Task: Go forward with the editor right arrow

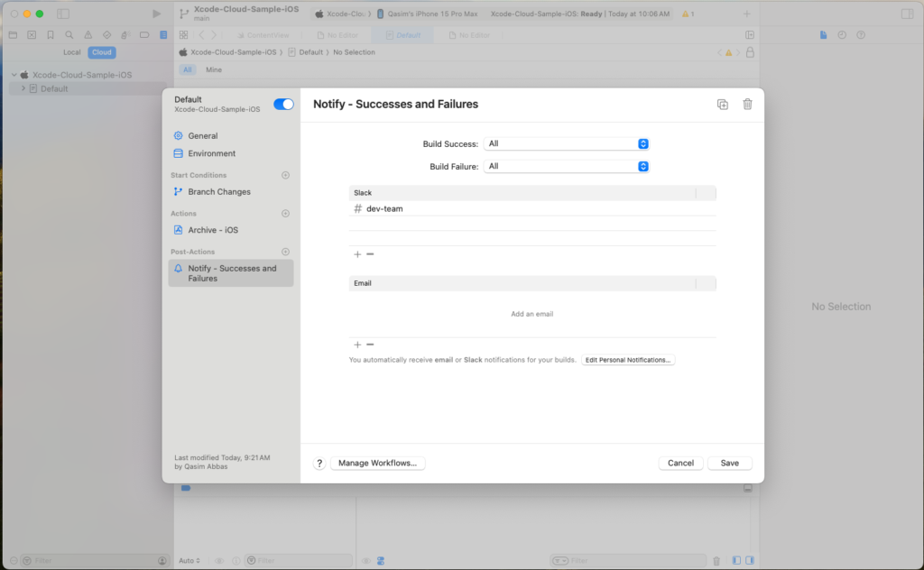Action: pos(214,35)
